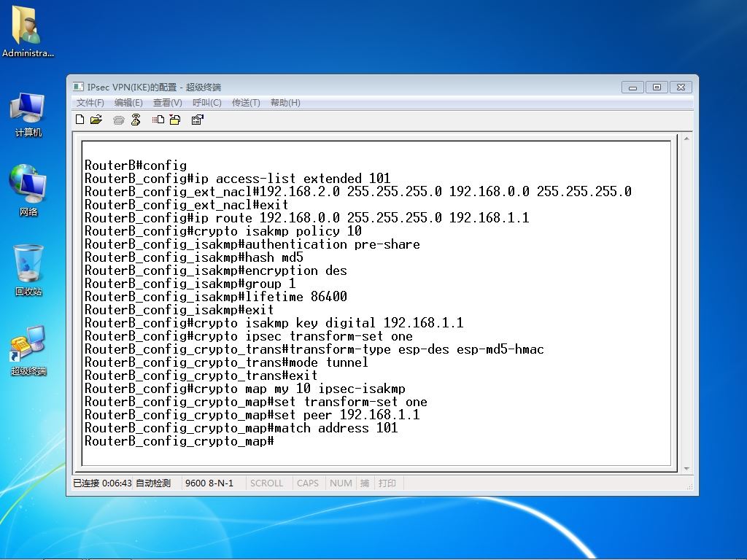This screenshot has height=560, width=747.
Task: Click the Disconnect toolbar icon
Action: [136, 120]
